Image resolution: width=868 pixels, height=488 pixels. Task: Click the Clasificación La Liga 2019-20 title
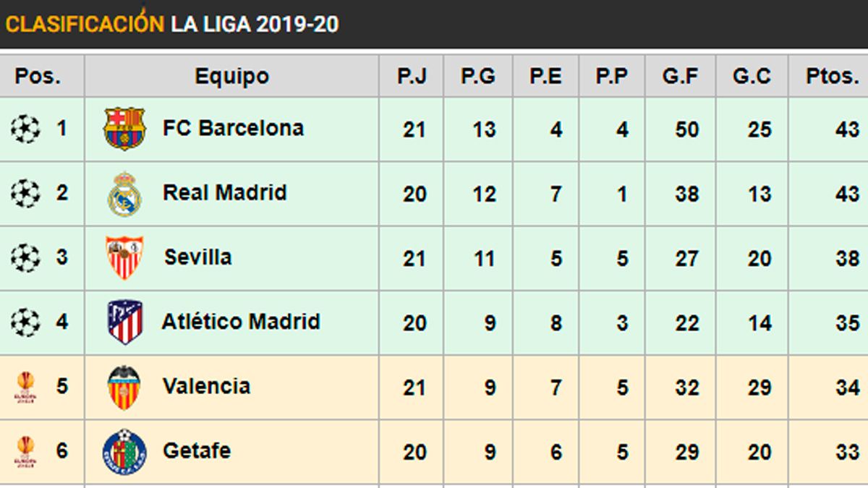(x=172, y=24)
